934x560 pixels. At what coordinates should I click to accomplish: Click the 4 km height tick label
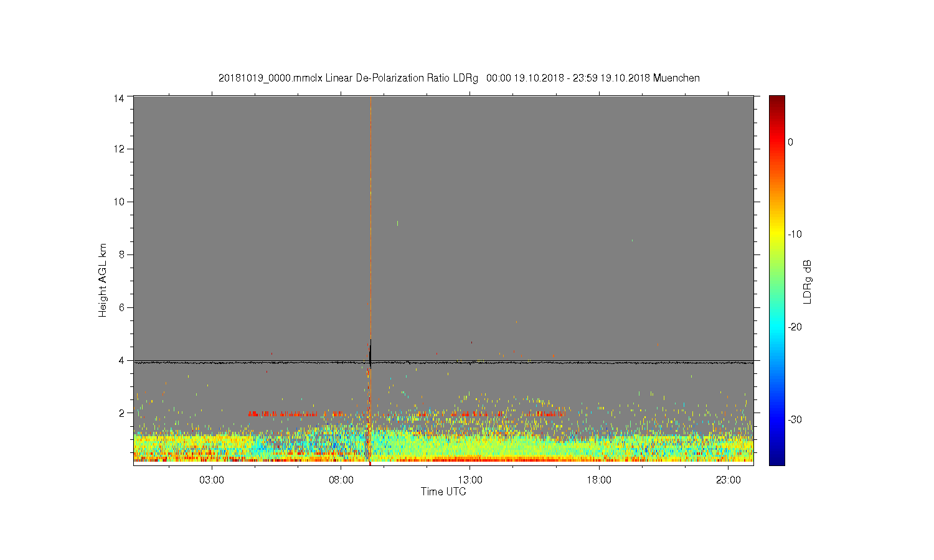[x=121, y=360]
